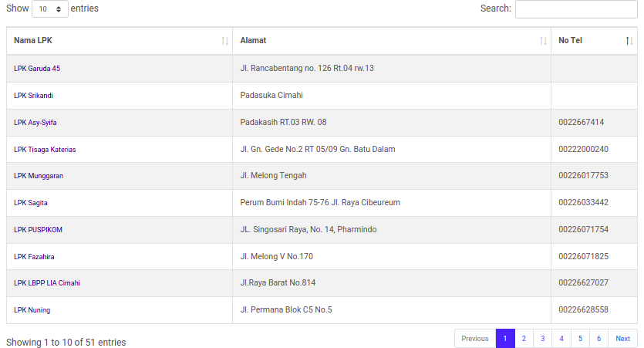Focus the Search input field

click(576, 9)
